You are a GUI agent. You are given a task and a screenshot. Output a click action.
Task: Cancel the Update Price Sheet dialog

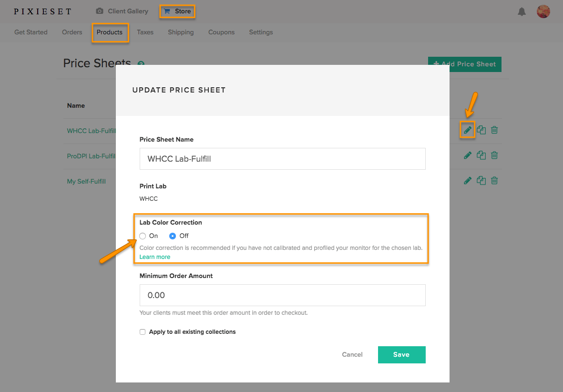coord(352,355)
